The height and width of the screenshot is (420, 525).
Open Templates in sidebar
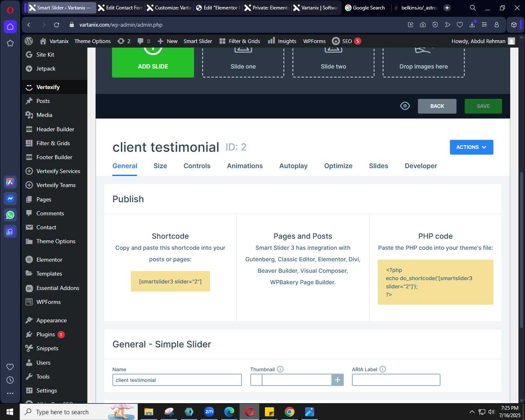click(x=54, y=274)
